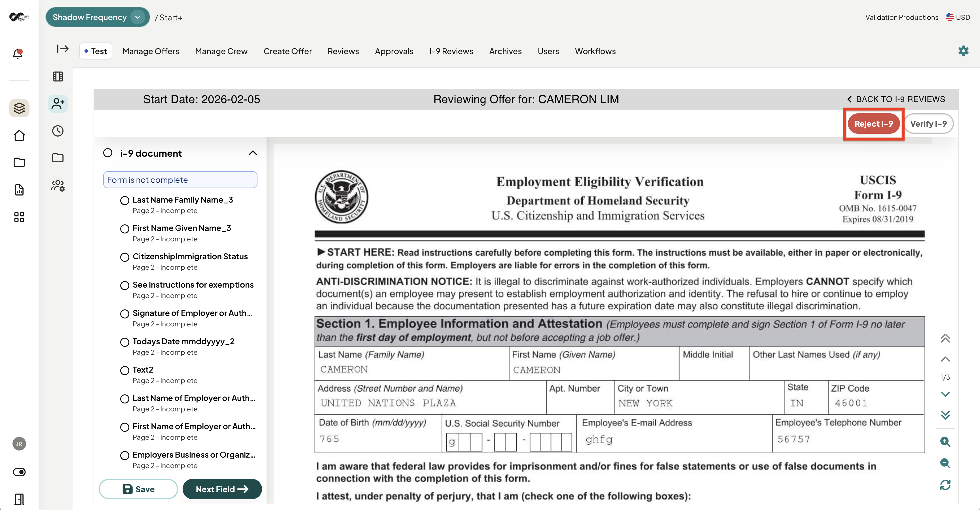Click Back to I-9 Reviews link
980x510 pixels.
point(896,99)
